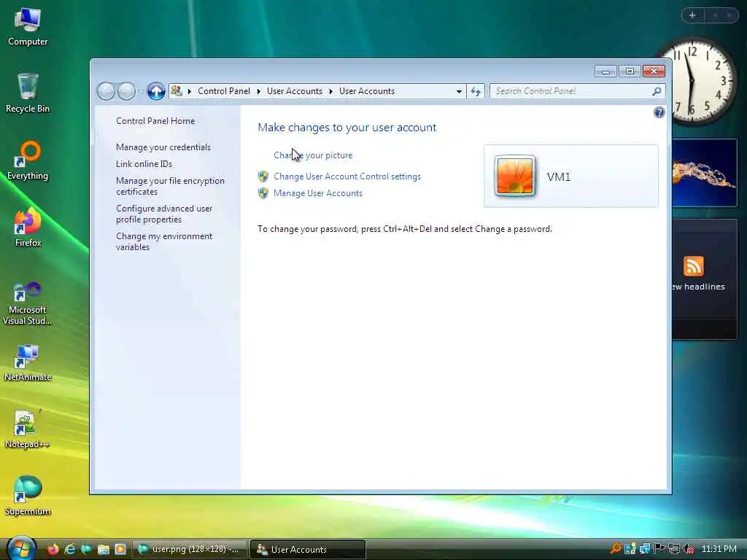Click the clock gadget on the sidebar
This screenshot has height=560, width=747.
(x=693, y=82)
